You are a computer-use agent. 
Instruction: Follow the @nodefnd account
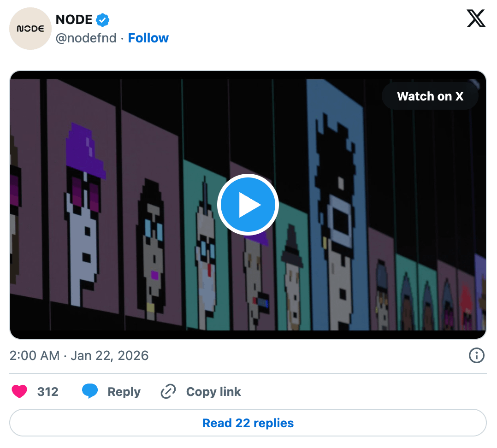coord(148,38)
